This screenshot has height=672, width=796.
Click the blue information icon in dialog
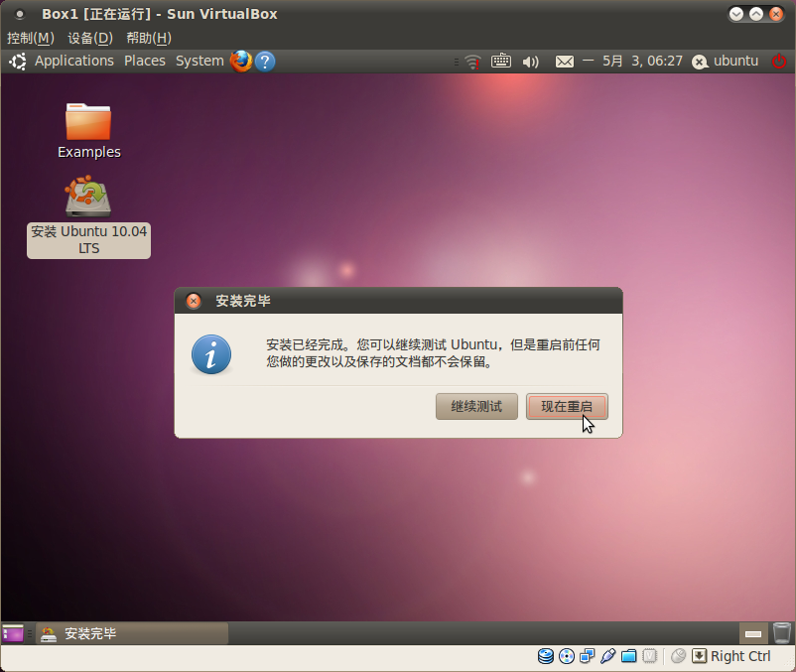pos(211,354)
